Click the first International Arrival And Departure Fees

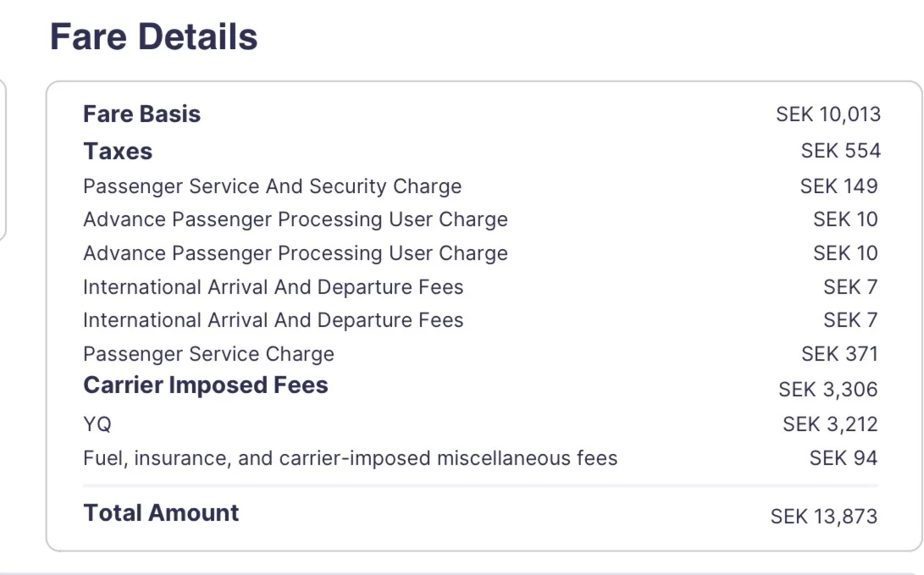[x=273, y=287]
